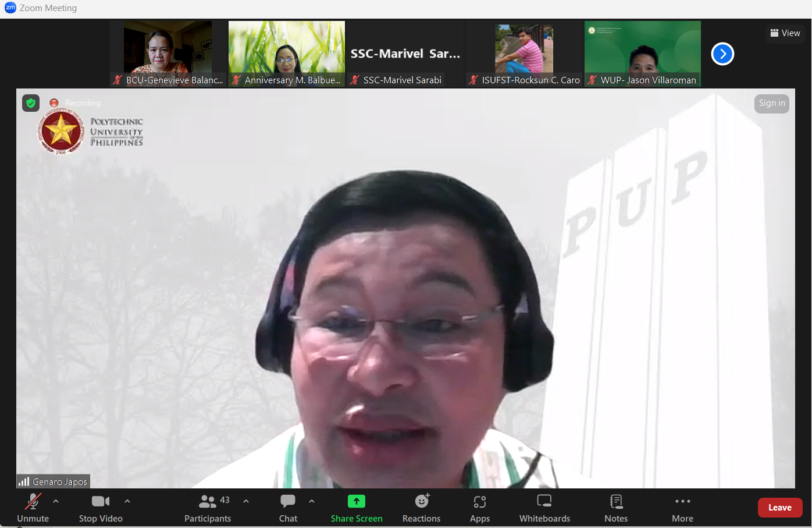This screenshot has height=528, width=812.
Task: Open the Participants list
Action: pyautogui.click(x=208, y=507)
